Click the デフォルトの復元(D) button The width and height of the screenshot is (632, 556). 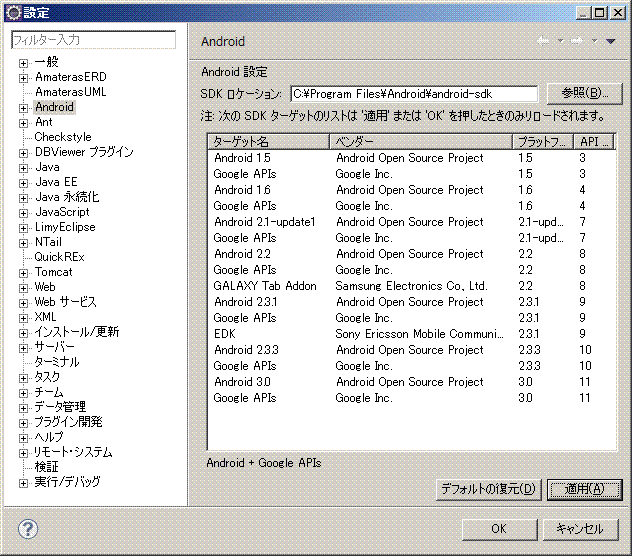click(488, 489)
